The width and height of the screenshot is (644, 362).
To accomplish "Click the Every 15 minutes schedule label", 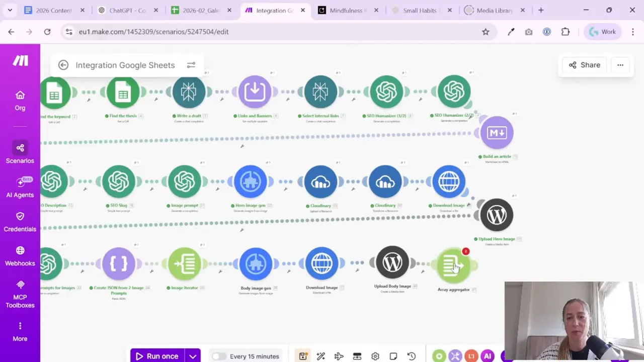I will click(x=255, y=356).
